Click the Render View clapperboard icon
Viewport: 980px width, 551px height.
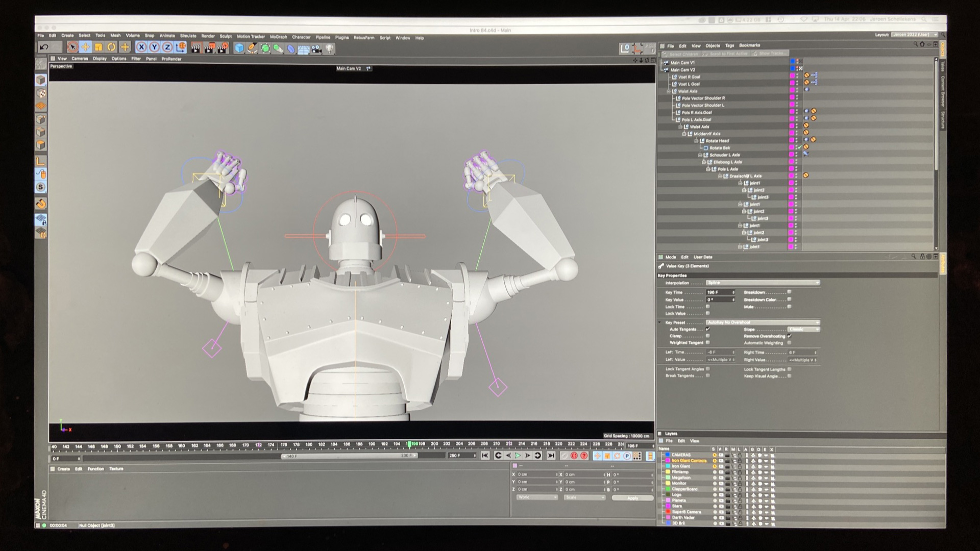coord(196,48)
